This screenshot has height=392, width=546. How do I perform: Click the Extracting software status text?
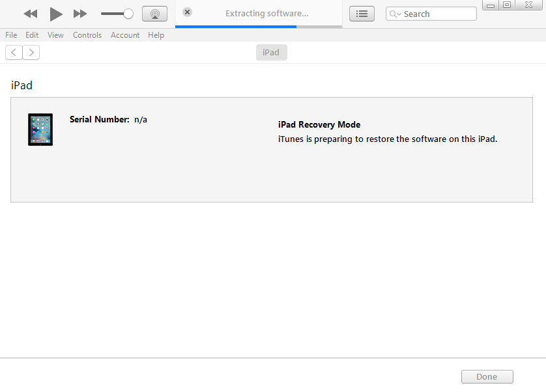click(266, 14)
